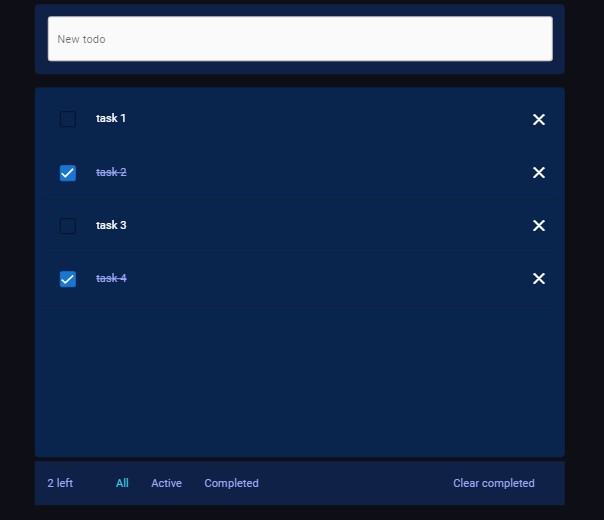Viewport: 604px width, 520px height.
Task: Delete the completed task 4 entry
Action: point(538,279)
